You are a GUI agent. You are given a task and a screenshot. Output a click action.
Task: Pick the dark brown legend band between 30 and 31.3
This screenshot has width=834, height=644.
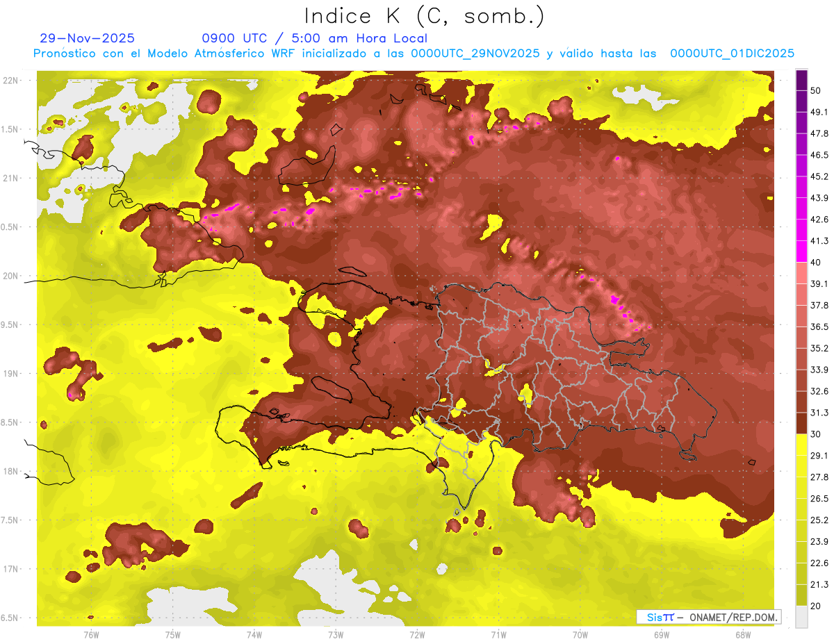click(x=801, y=423)
